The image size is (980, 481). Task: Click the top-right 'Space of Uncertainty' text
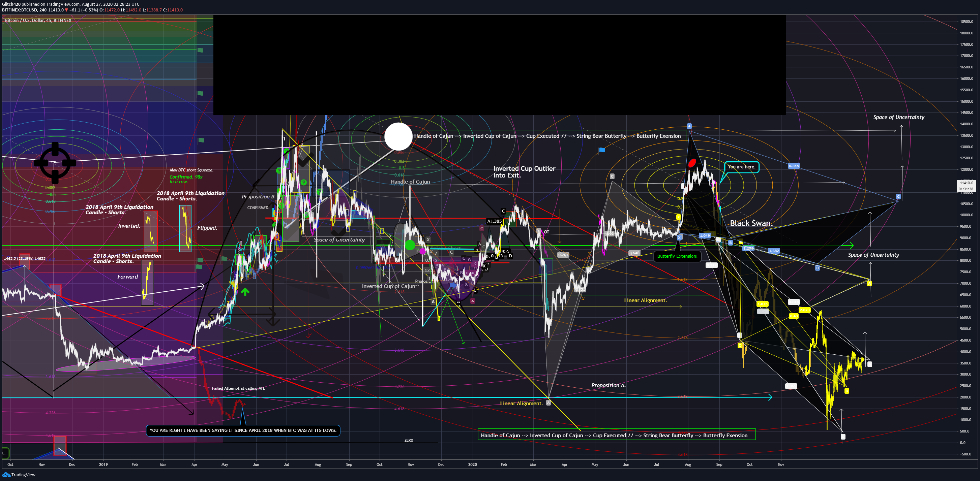pyautogui.click(x=899, y=117)
